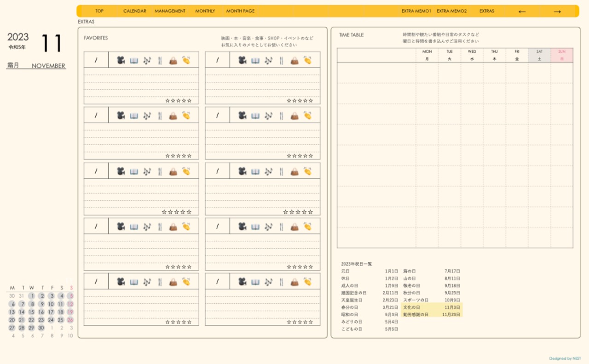This screenshot has width=589, height=364.
Task: Switch to the CALENDAR tab
Action: pos(135,11)
